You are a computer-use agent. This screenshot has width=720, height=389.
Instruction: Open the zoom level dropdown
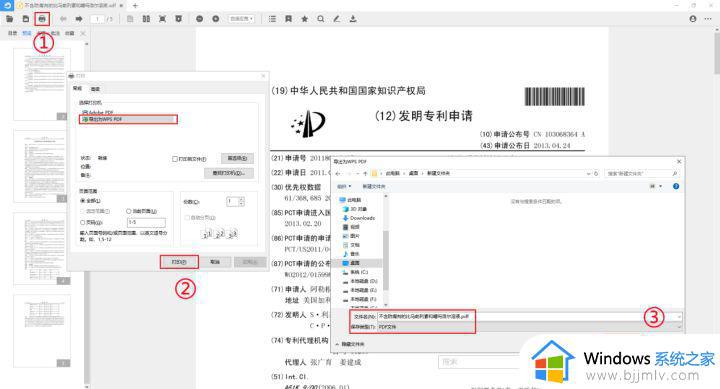point(242,19)
